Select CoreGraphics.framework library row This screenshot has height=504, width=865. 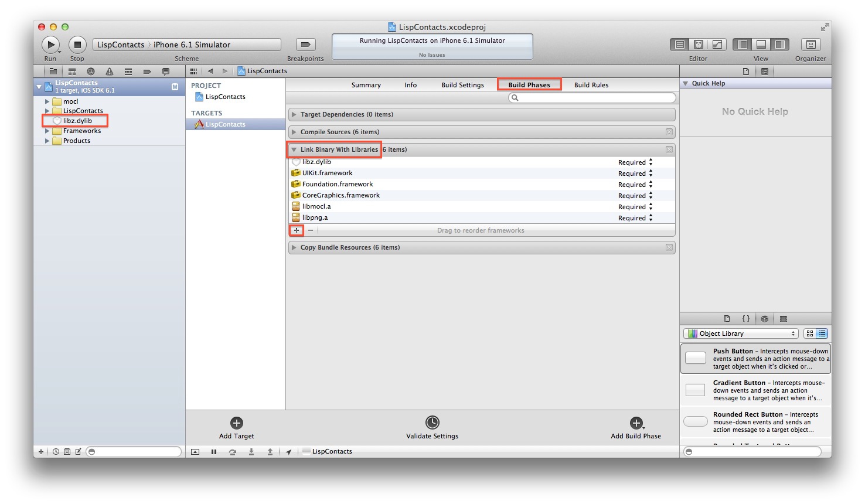(x=482, y=195)
